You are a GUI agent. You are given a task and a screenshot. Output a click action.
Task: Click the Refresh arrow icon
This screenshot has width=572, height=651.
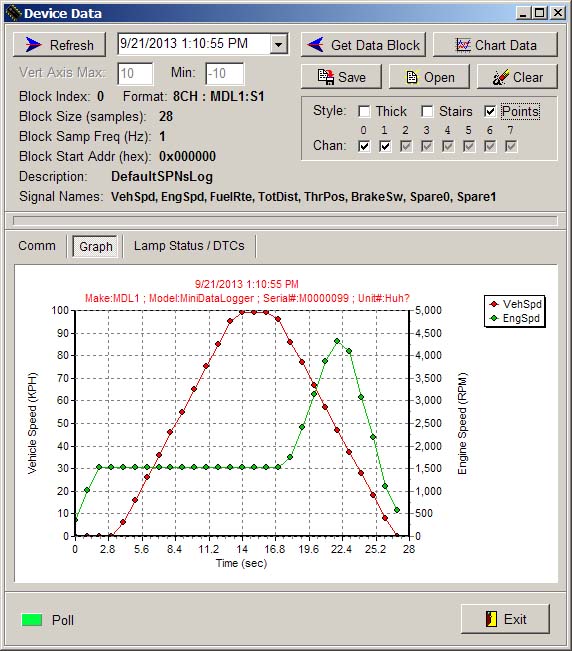(33, 44)
